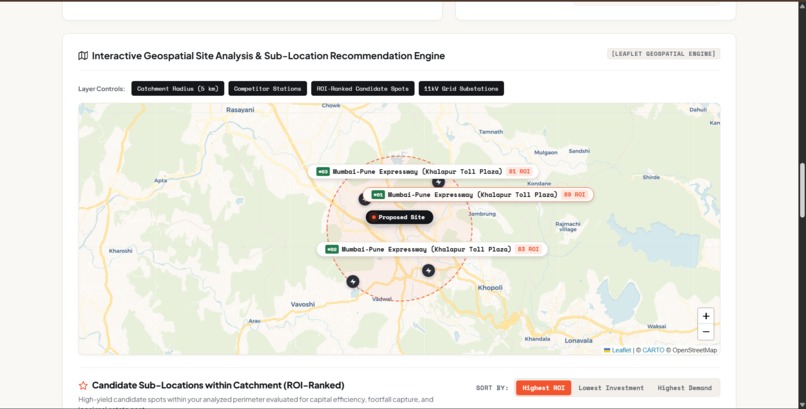This screenshot has width=806, height=409.
Task: Click the Khandala map label
Action: [537, 339]
